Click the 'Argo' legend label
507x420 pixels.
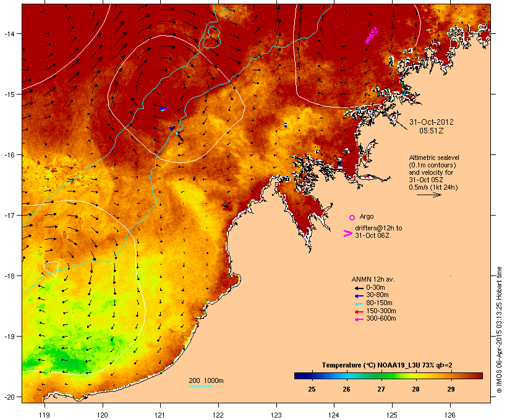tap(367, 216)
